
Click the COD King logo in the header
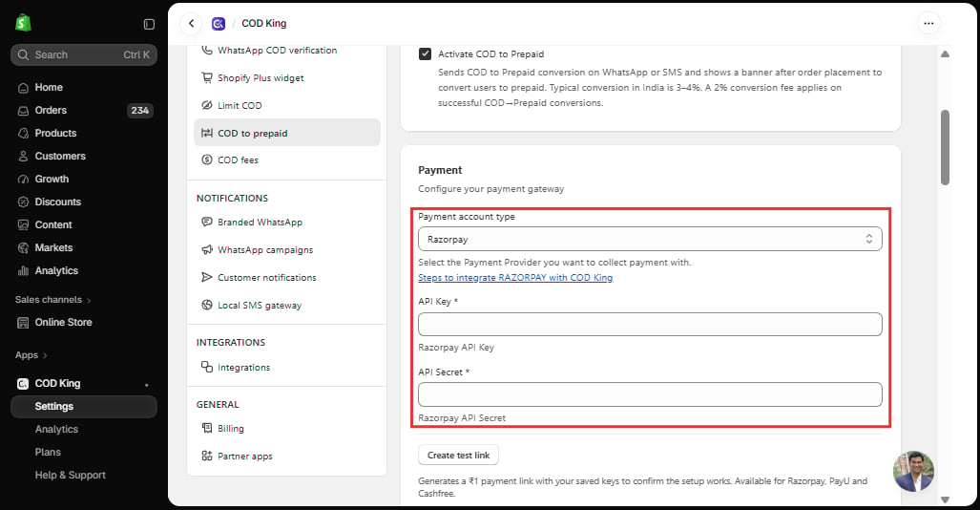(x=219, y=24)
